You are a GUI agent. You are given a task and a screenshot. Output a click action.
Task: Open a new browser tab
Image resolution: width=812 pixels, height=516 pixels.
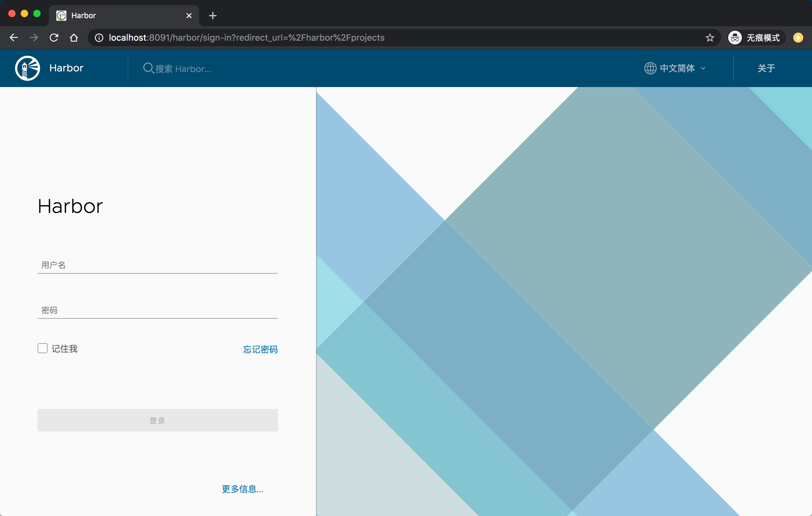(x=213, y=16)
